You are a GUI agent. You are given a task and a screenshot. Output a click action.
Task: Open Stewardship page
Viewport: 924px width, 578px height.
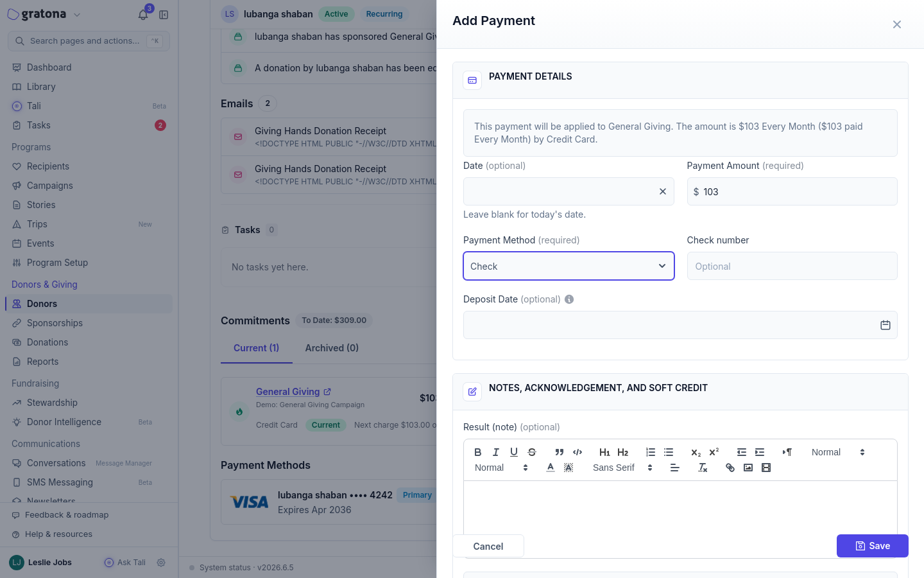coord(89,403)
